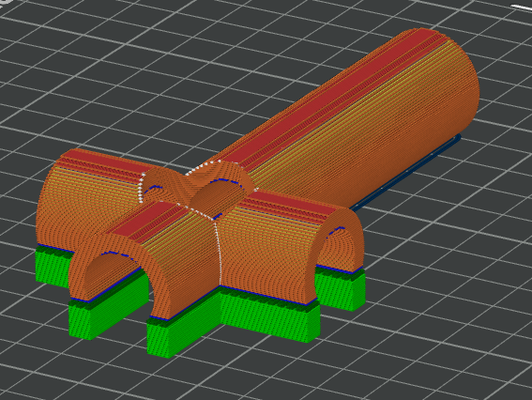Image resolution: width=532 pixels, height=400 pixels.
Task: Click the vertical white seam line on the front arm
Action: [x=219, y=252]
